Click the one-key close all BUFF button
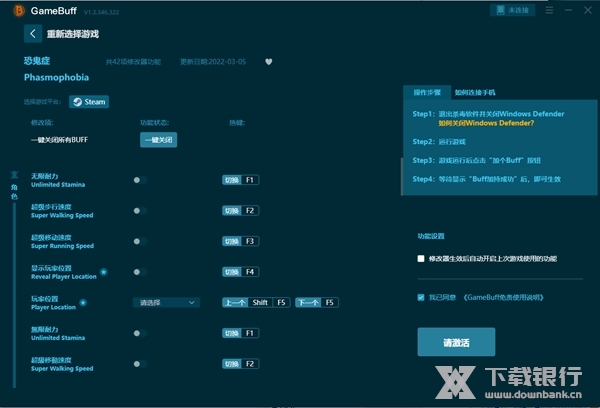This screenshot has width=600, height=408. (158, 140)
